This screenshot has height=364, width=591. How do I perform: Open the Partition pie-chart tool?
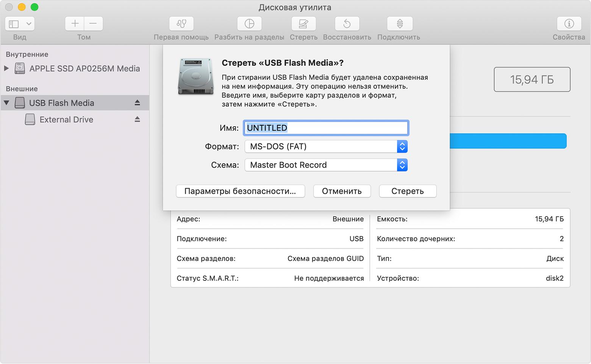click(249, 23)
